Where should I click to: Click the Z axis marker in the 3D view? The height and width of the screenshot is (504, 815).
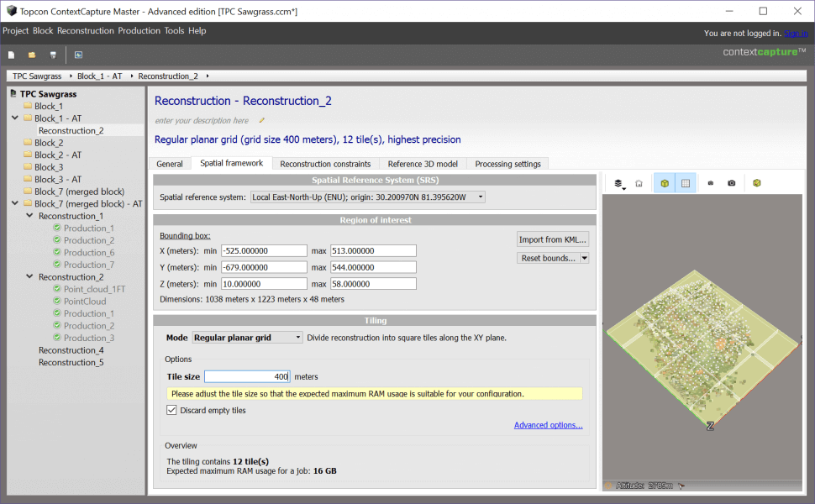(710, 426)
